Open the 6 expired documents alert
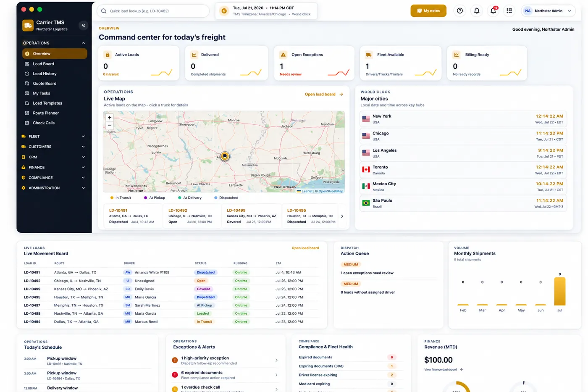 point(225,375)
